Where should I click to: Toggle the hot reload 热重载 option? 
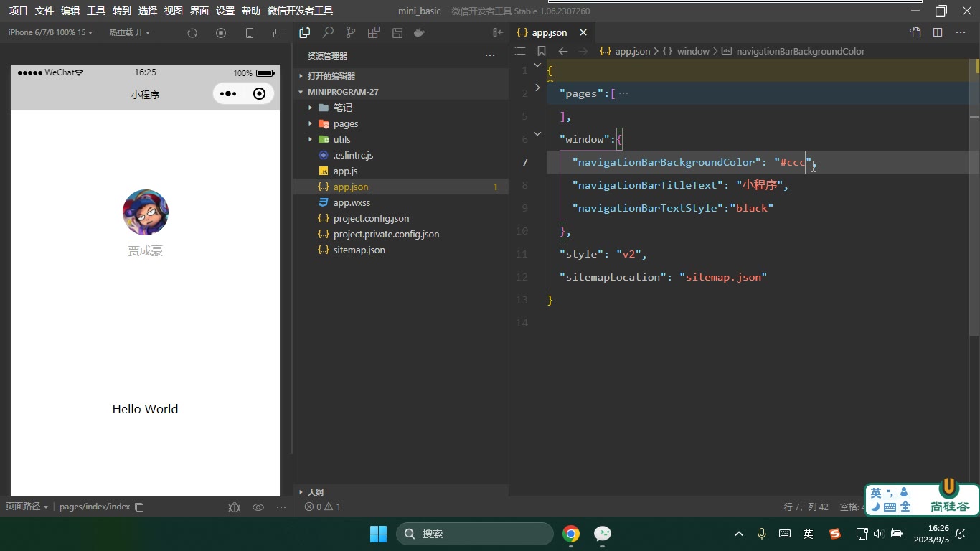point(129,33)
